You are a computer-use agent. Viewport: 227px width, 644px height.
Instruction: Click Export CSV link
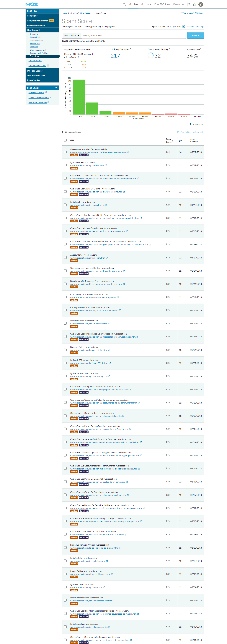coord(198,124)
